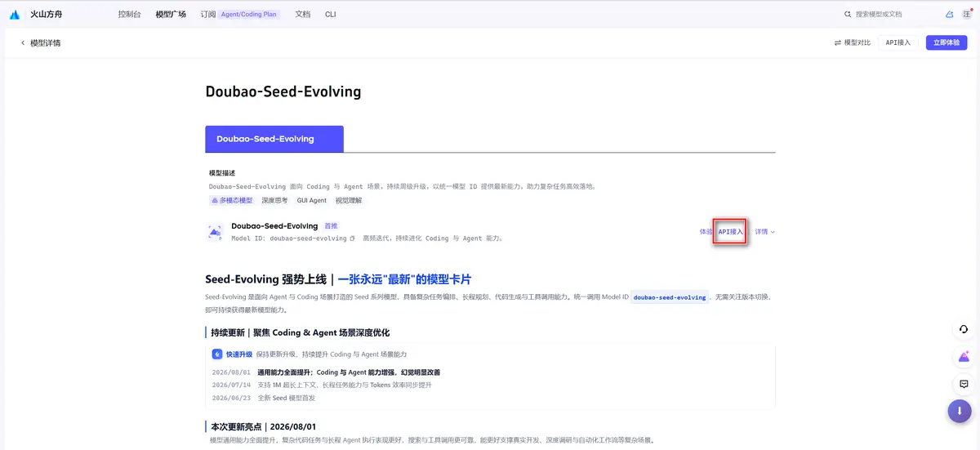Click the 视觉理解 tag

click(x=348, y=200)
